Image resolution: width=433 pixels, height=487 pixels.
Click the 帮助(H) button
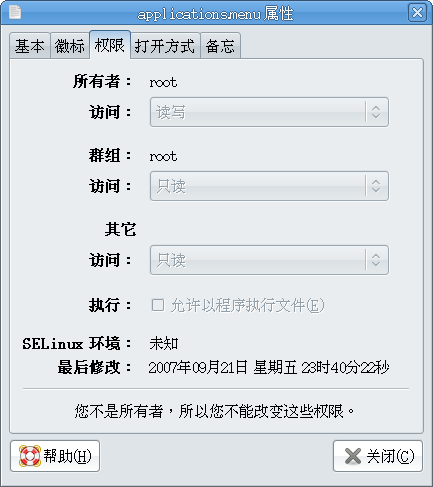coord(55,456)
